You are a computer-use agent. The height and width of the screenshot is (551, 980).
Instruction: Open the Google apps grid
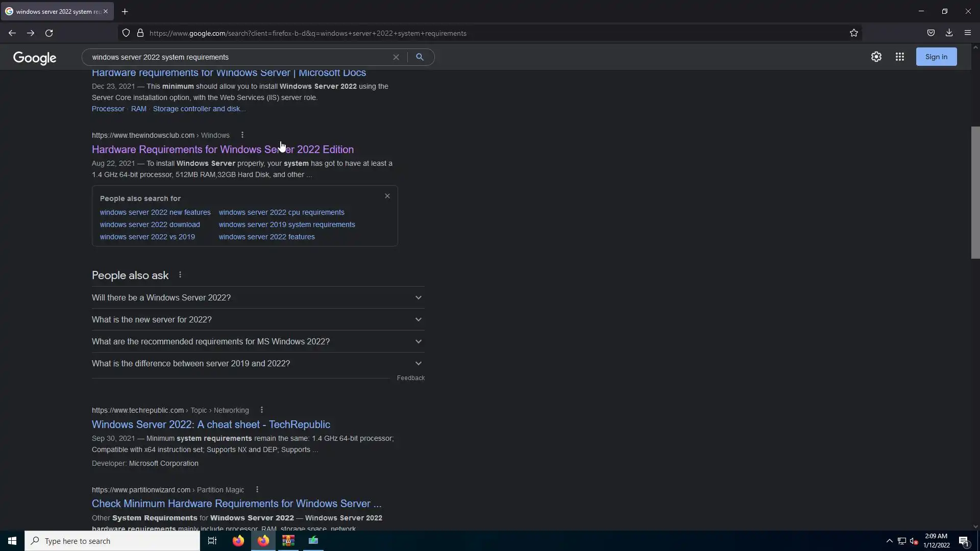click(900, 57)
